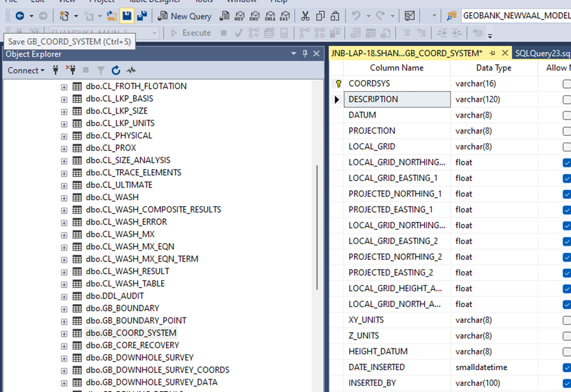Refresh the Object Explorer tree

pos(116,70)
